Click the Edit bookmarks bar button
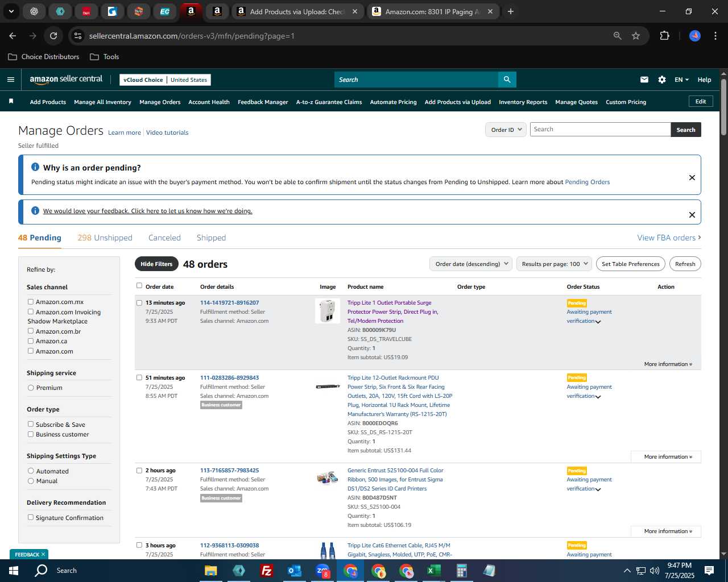The image size is (728, 582). pyautogui.click(x=701, y=101)
